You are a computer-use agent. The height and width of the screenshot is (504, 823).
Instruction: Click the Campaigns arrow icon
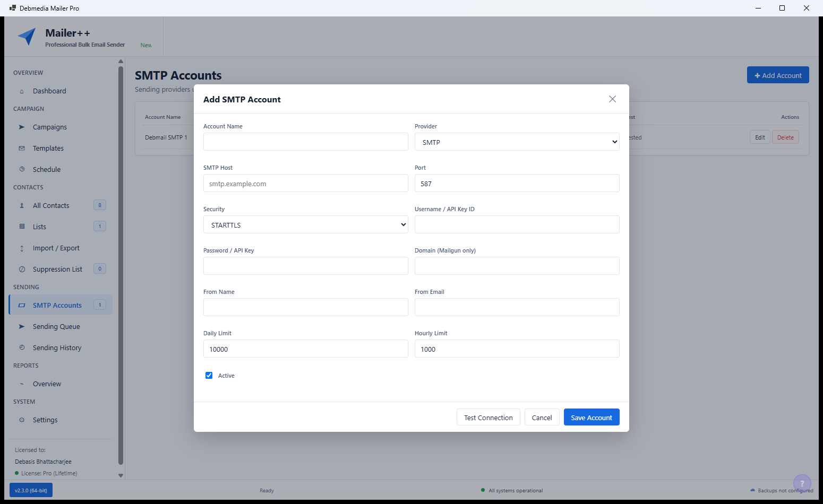(22, 127)
